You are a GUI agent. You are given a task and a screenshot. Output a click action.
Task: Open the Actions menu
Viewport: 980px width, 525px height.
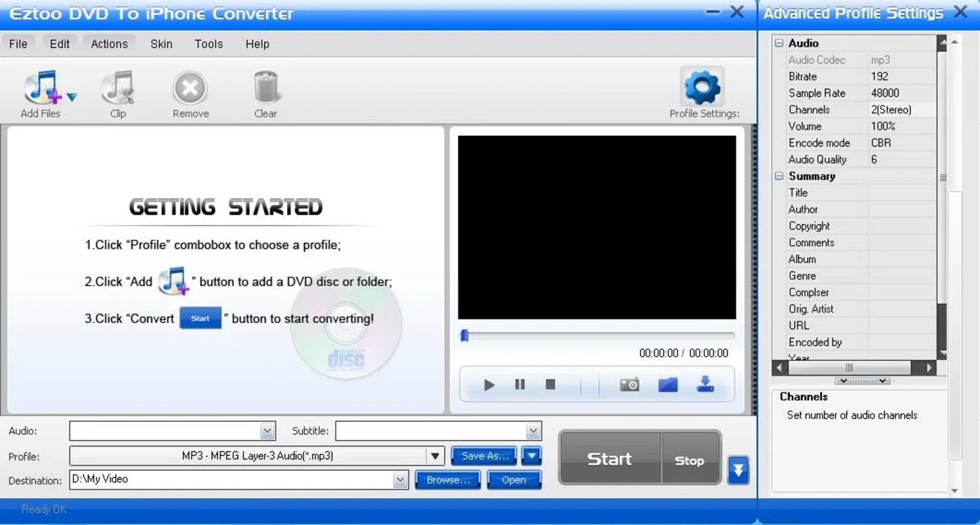point(109,44)
